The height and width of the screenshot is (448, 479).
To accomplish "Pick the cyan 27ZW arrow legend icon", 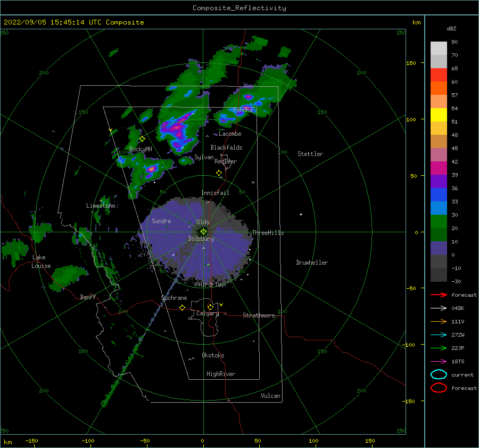I will point(439,335).
